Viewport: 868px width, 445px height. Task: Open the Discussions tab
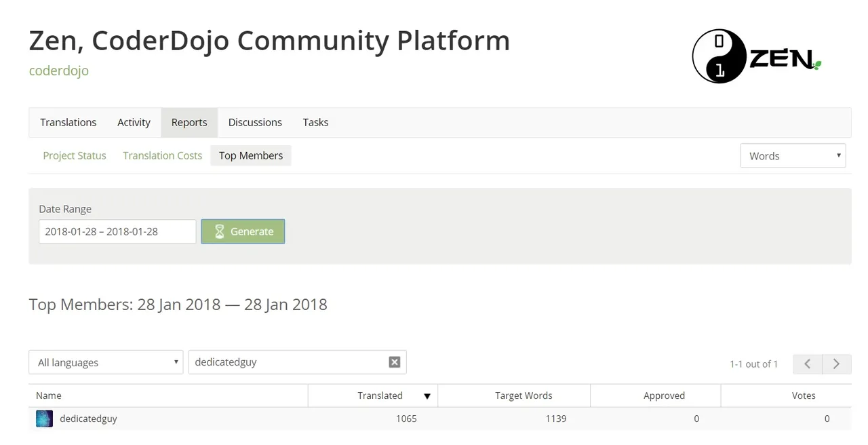(x=255, y=122)
